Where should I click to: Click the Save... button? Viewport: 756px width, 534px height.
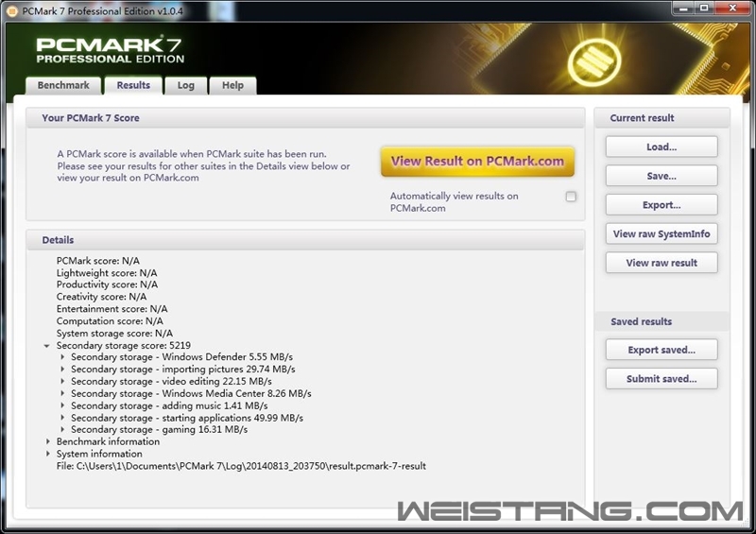tap(661, 176)
